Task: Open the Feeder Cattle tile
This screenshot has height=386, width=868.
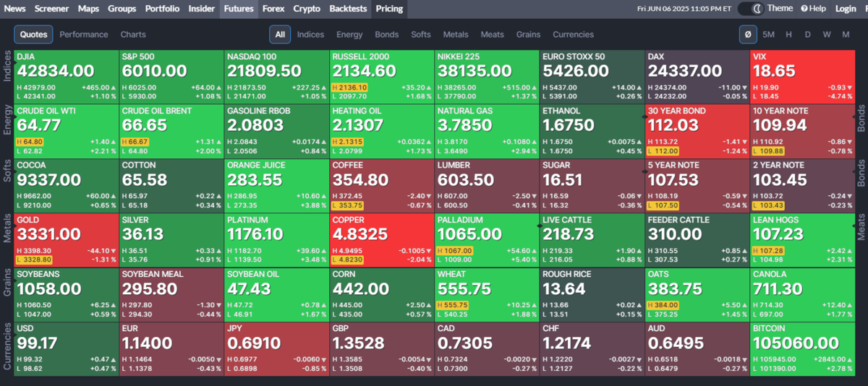Action: click(697, 240)
